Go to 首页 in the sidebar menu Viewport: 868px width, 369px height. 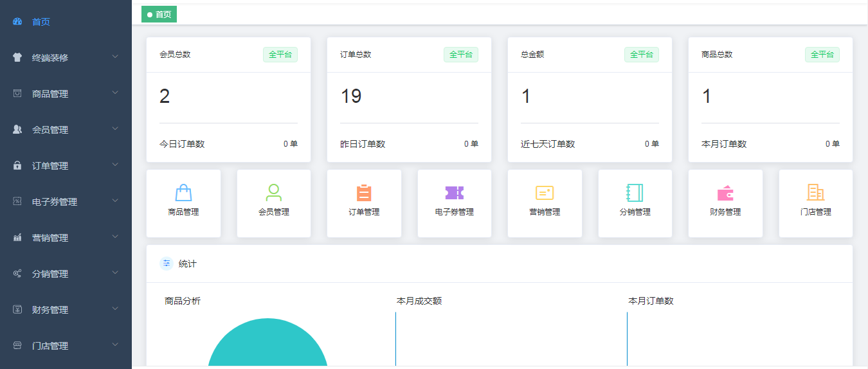point(41,22)
